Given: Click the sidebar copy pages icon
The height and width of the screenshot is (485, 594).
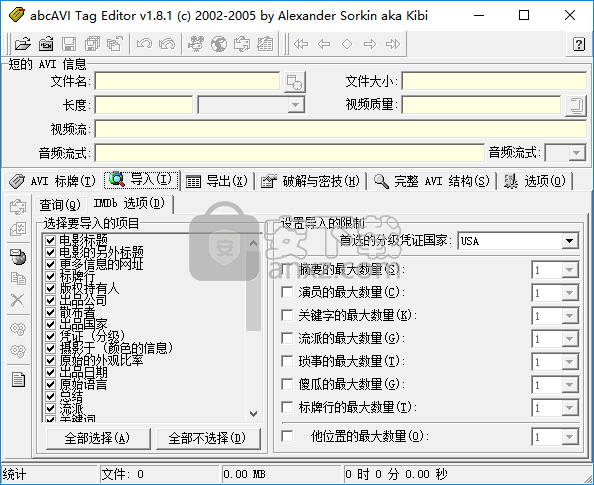Looking at the screenshot, I should click(x=18, y=278).
